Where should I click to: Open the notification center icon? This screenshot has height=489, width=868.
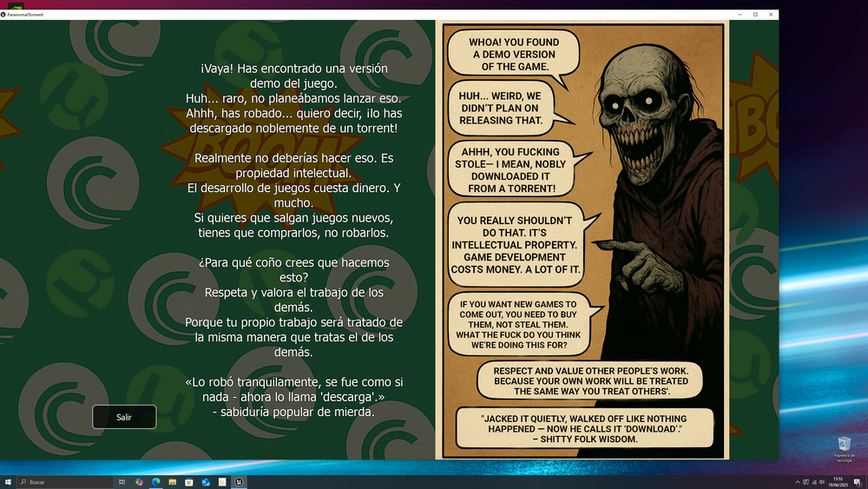(x=857, y=481)
